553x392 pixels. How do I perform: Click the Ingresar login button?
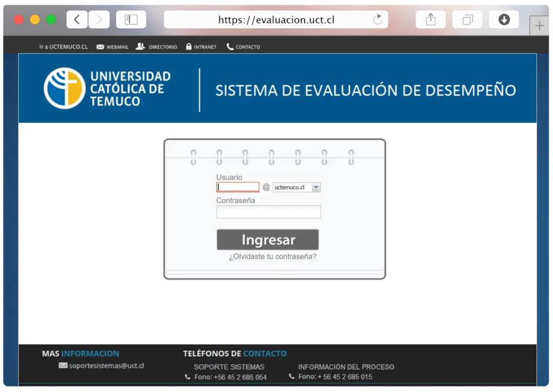pyautogui.click(x=268, y=240)
